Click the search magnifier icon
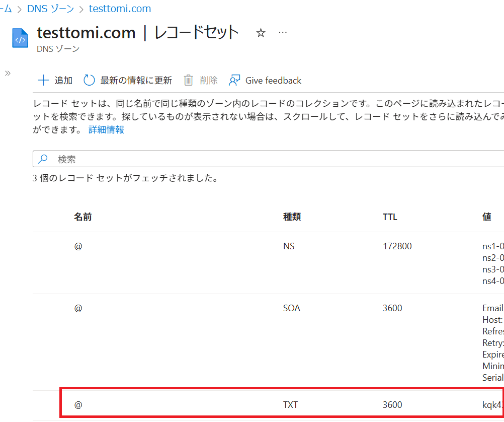The width and height of the screenshot is (504, 422). pos(43,159)
